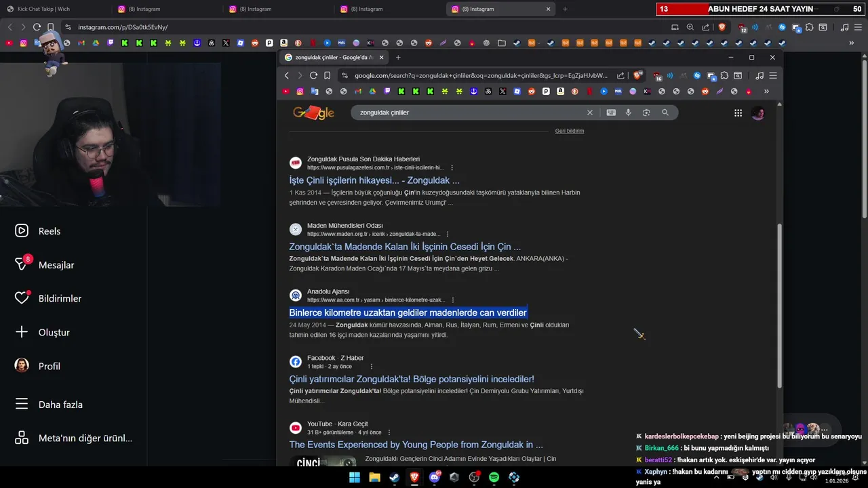Click Anadolu Ajansı site name
The image size is (868, 488).
tap(328, 291)
